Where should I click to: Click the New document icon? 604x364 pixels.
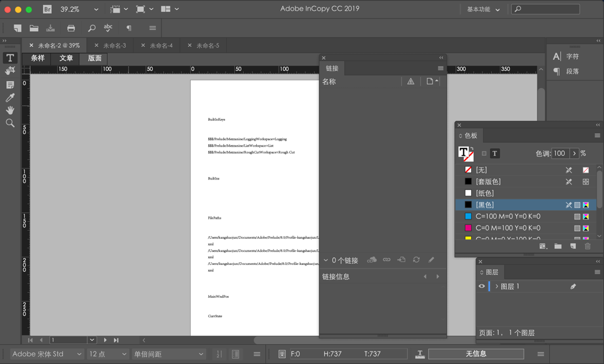tap(17, 28)
